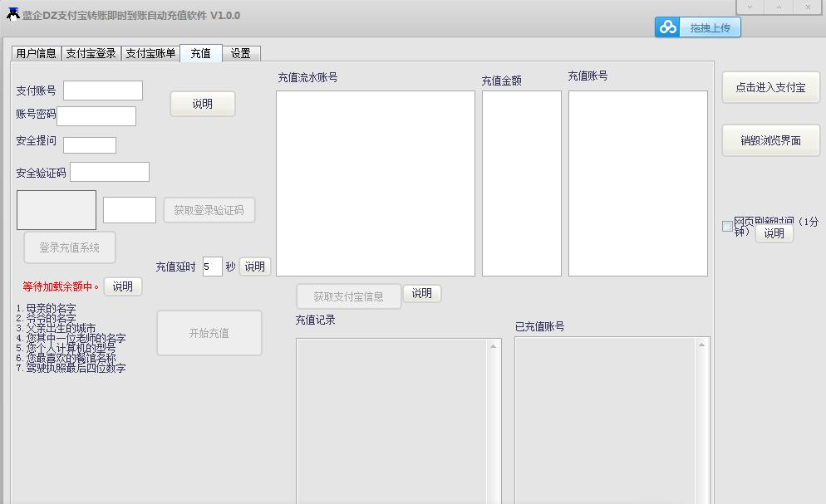The height and width of the screenshot is (504, 826).
Task: Click inside the 充值流水账号 list box
Action: coord(376,183)
